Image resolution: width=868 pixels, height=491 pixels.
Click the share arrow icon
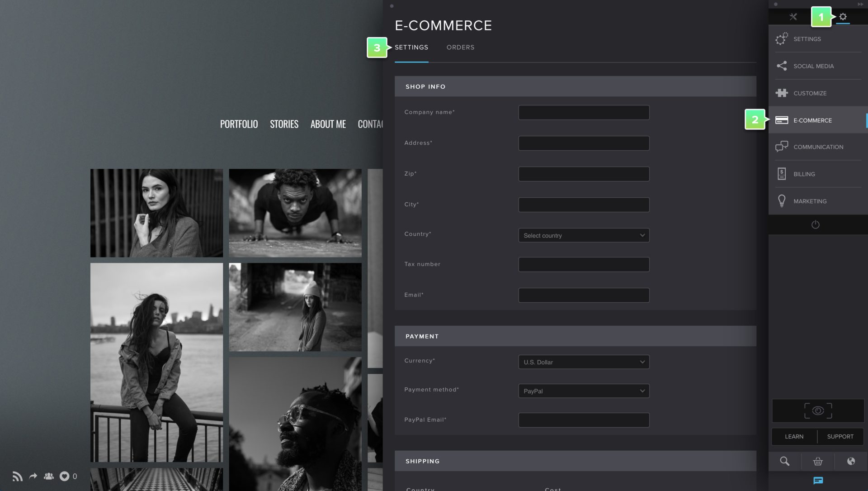point(33,476)
